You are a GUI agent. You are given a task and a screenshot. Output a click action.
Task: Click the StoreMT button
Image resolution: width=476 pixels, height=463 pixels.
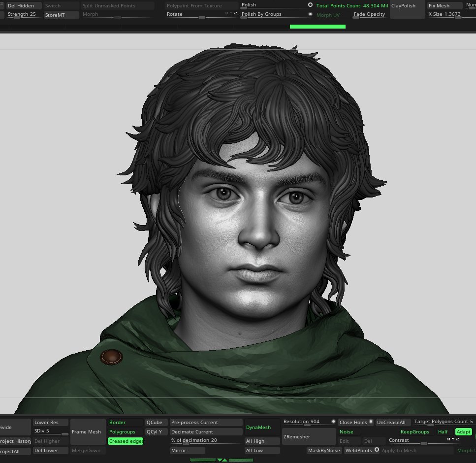(62, 15)
